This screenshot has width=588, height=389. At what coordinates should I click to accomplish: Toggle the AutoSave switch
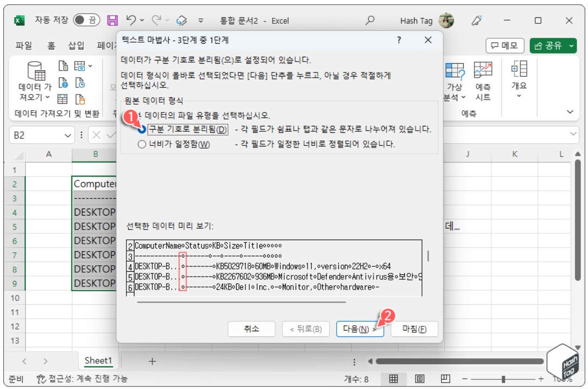tap(86, 20)
